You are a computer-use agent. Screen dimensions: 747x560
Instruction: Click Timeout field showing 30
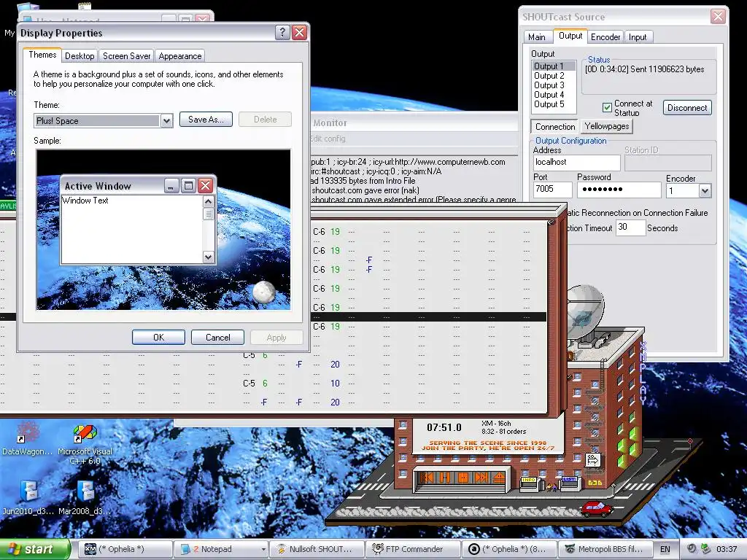coord(630,227)
